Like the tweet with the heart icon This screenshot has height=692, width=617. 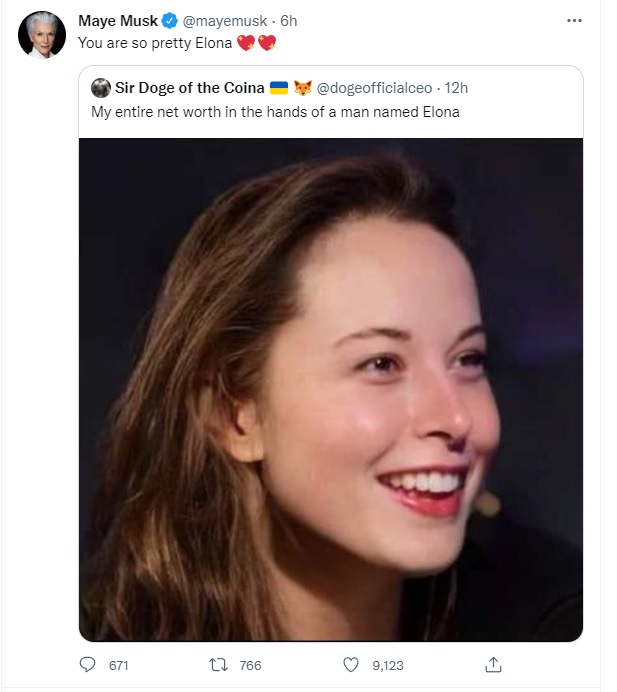[x=351, y=664]
